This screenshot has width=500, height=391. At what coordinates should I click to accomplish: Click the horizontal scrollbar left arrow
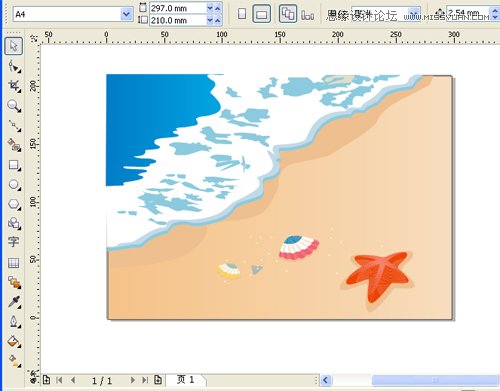[x=326, y=380]
